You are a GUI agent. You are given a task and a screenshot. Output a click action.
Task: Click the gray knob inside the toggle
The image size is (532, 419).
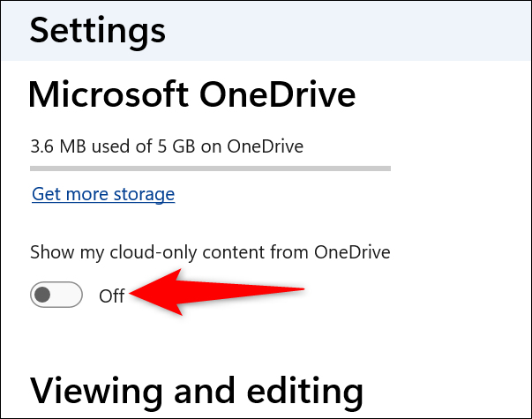[43, 296]
